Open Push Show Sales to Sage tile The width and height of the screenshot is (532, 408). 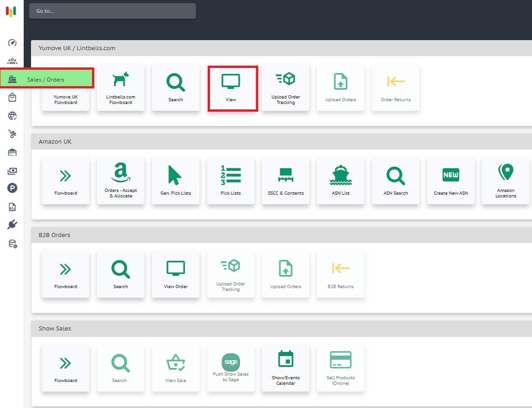[231, 368]
